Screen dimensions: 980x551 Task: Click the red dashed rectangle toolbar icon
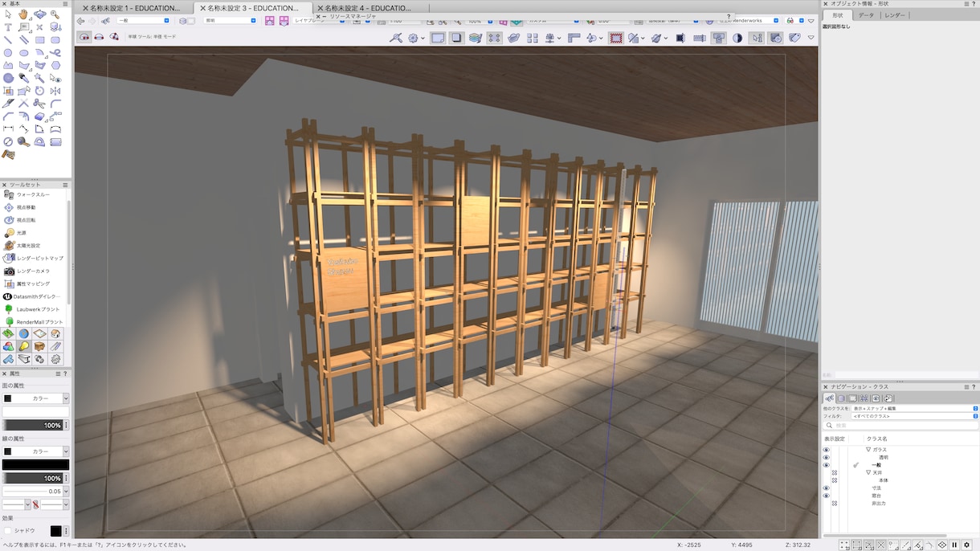click(616, 37)
